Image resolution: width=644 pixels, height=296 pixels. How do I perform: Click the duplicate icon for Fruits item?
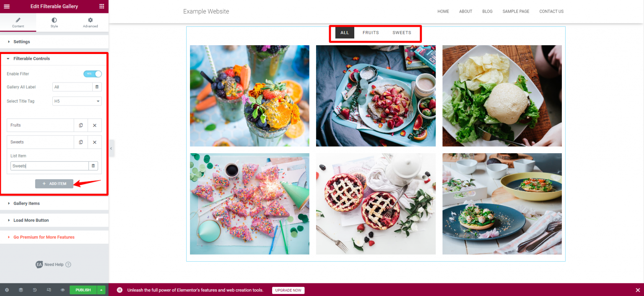click(x=81, y=125)
